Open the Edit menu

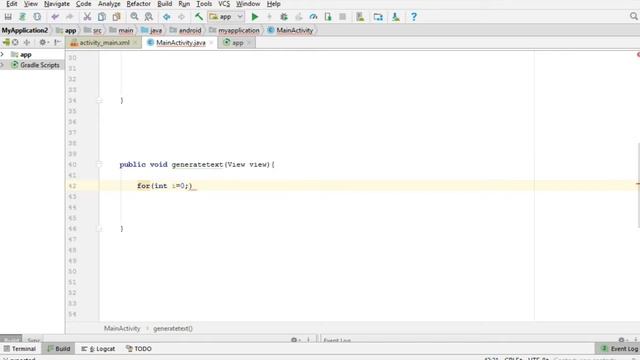[x=11, y=4]
